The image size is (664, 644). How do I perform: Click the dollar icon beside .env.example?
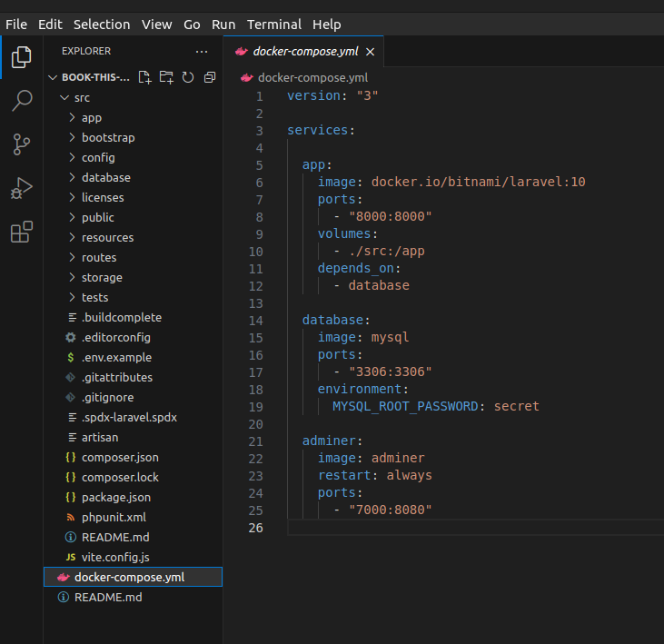click(x=71, y=357)
